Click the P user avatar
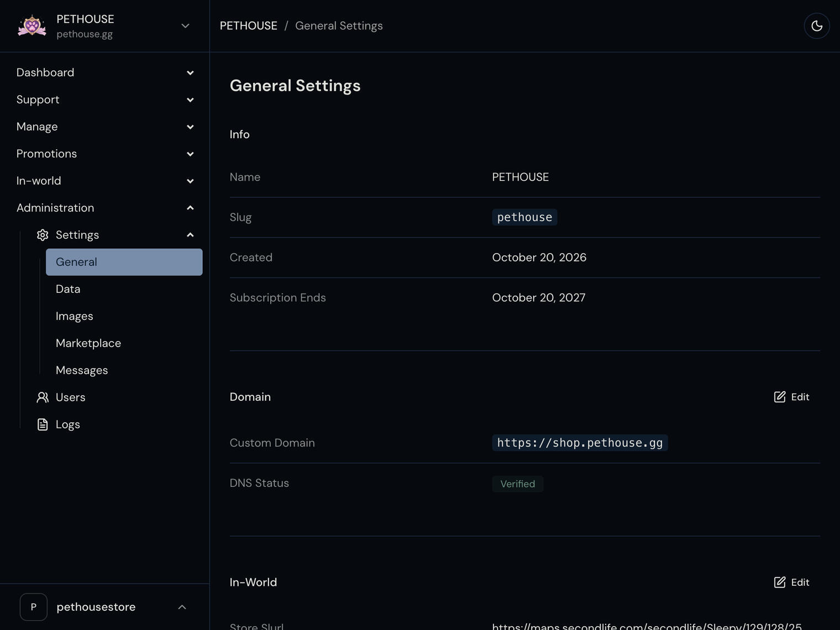 point(34,607)
